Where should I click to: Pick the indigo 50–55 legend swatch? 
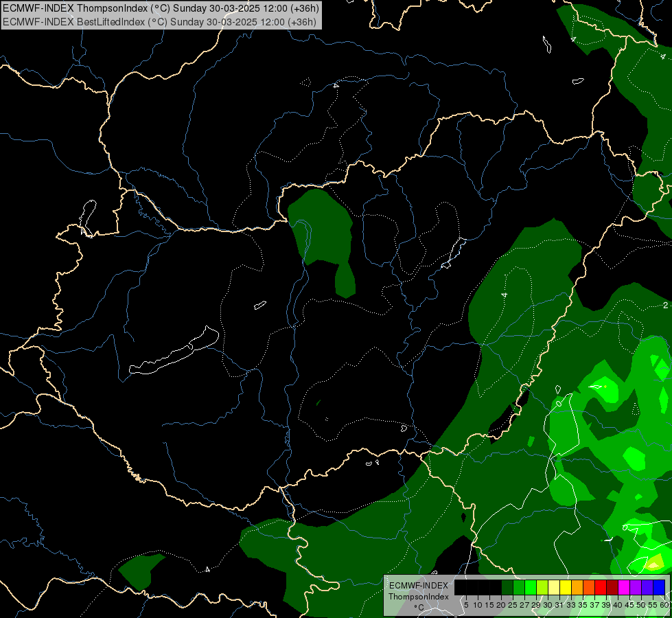point(647,587)
